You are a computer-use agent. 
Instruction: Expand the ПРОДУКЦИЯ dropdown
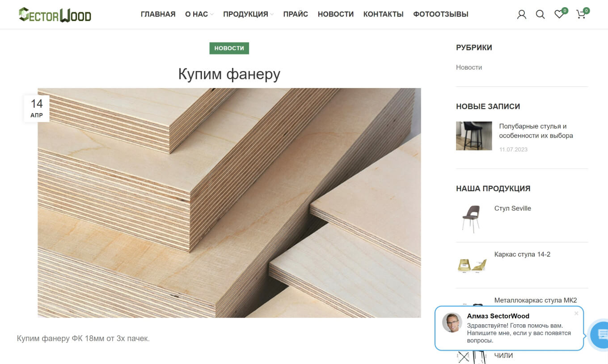245,14
